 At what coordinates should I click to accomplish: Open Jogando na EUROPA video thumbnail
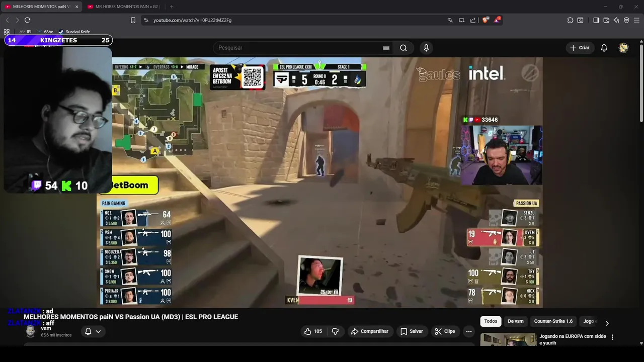pos(508,340)
